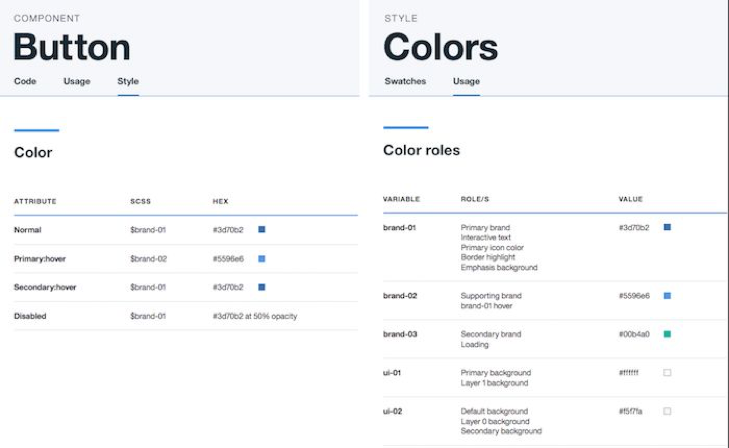Viewport: 729px width, 448px height.
Task: Click the brand-03 variable name
Action: 400,334
